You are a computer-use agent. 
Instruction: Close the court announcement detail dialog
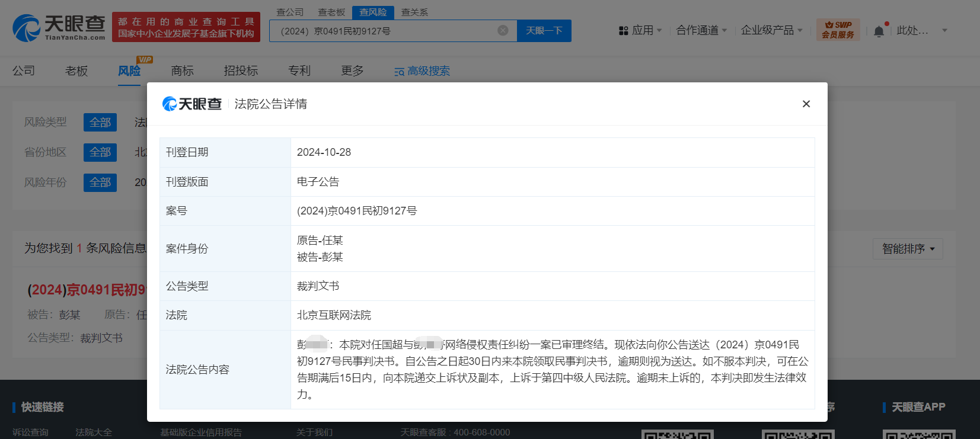tap(806, 104)
